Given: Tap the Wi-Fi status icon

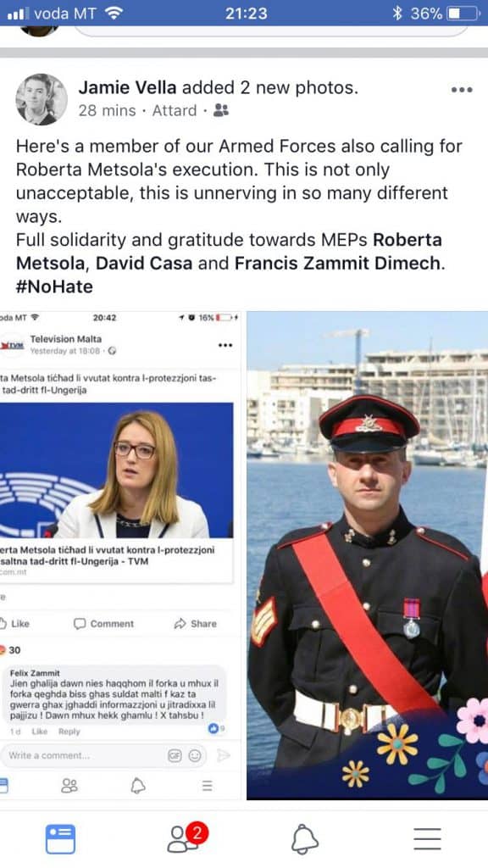Looking at the screenshot, I should click(x=114, y=14).
